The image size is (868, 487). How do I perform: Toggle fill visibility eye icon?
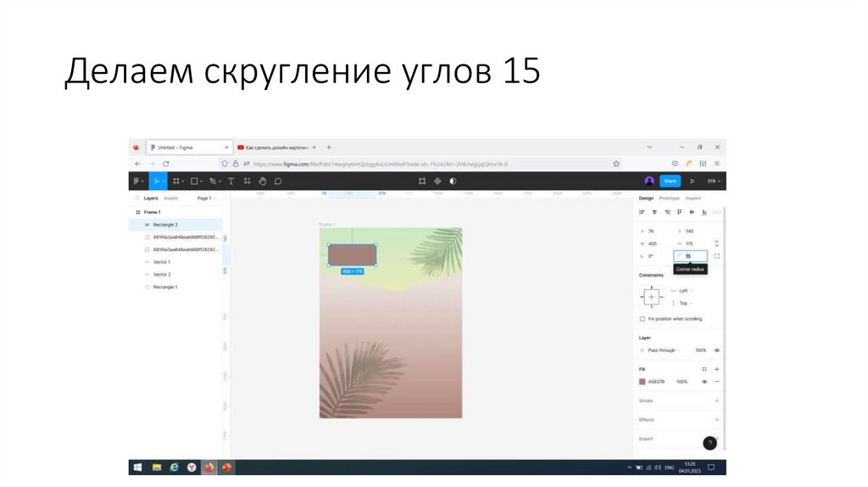pyautogui.click(x=704, y=382)
